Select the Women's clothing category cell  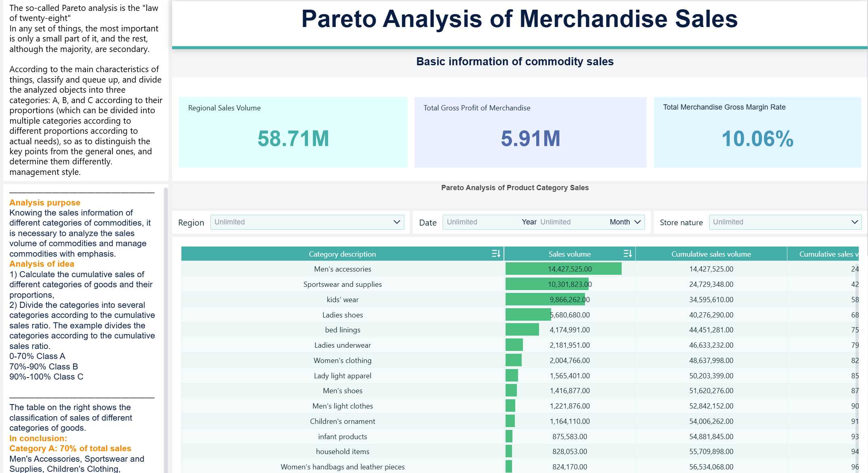pos(342,360)
